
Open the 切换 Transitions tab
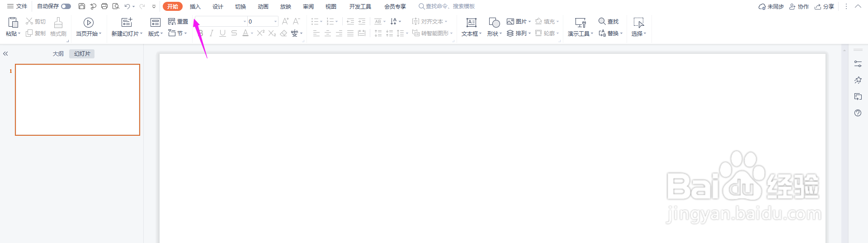(240, 6)
